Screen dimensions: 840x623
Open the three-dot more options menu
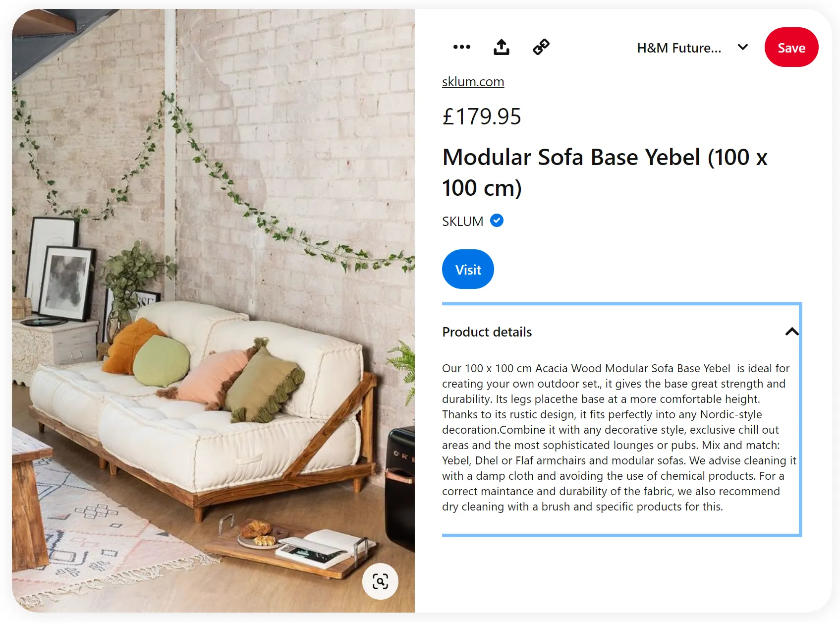461,47
